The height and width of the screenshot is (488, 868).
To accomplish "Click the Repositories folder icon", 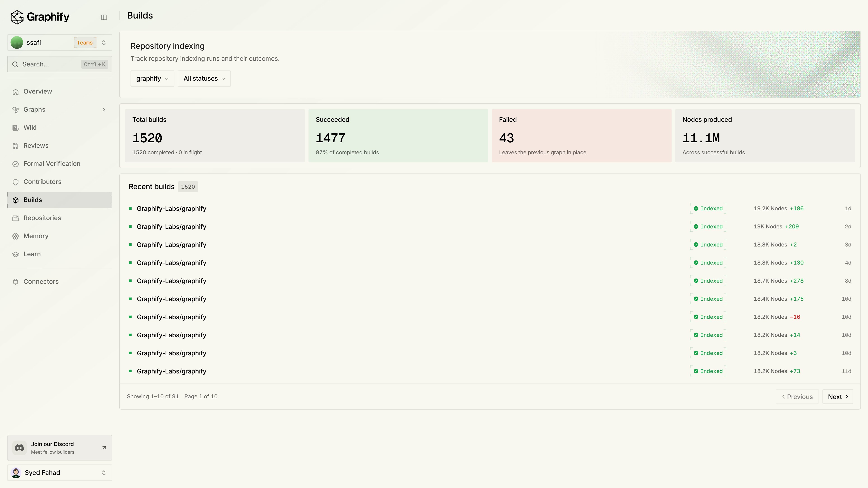I will coord(16,218).
